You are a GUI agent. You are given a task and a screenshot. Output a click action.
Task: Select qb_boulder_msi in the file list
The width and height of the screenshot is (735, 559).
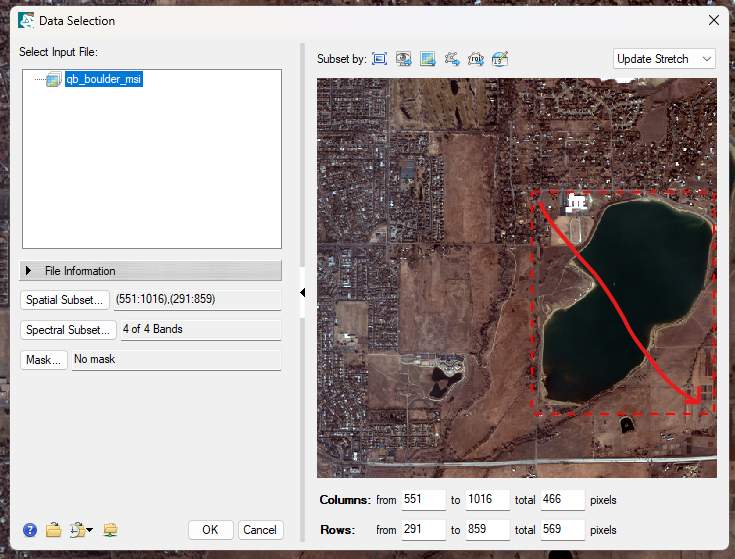[x=104, y=80]
